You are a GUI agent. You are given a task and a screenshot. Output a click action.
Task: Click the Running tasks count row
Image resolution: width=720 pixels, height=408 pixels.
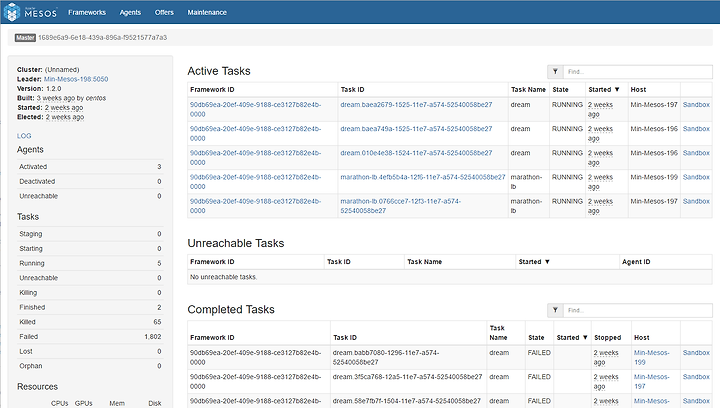(90, 263)
